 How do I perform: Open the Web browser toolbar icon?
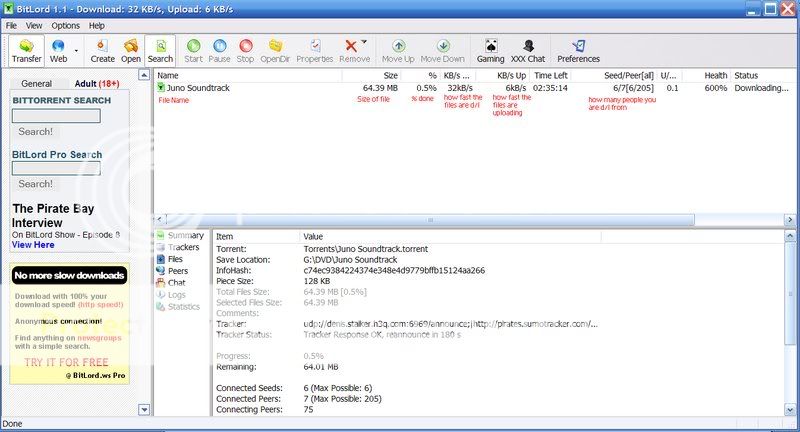[58, 51]
